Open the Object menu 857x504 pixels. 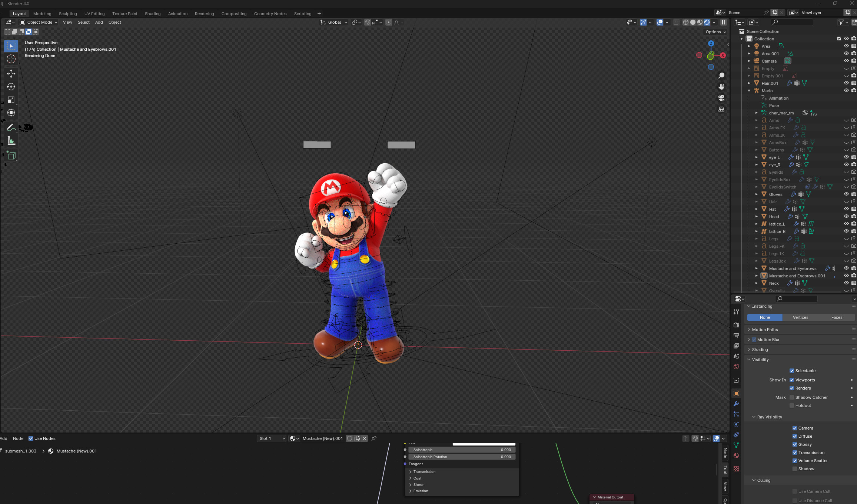114,22
